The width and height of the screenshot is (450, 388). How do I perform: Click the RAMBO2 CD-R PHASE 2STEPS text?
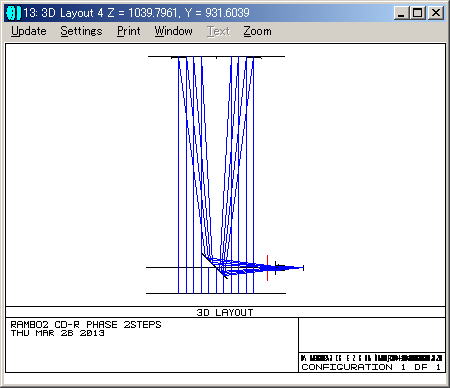pyautogui.click(x=86, y=324)
